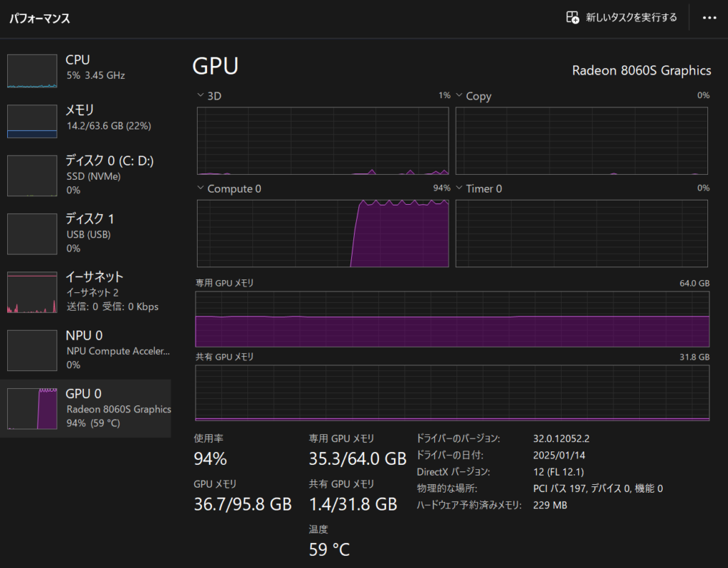
Task: Click DirectX version 12 (FL 12.1)
Action: point(559,472)
